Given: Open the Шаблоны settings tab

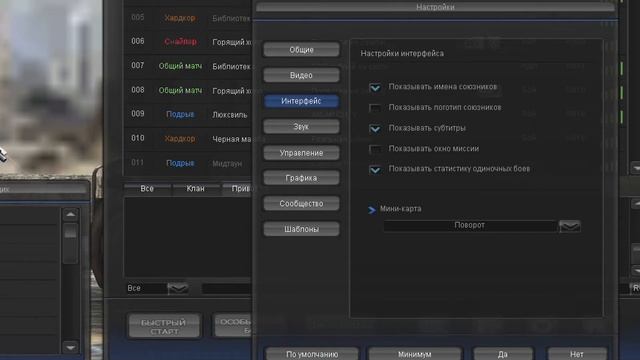Looking at the screenshot, I should [301, 229].
